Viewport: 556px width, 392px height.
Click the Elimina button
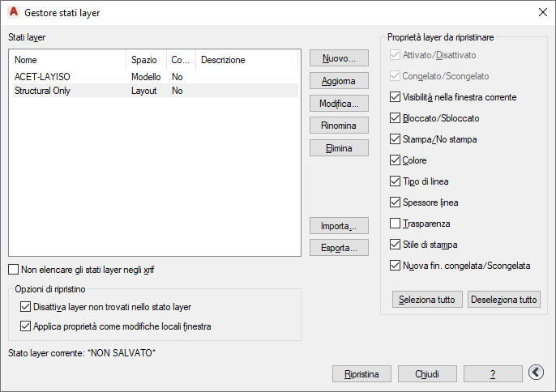pyautogui.click(x=339, y=149)
